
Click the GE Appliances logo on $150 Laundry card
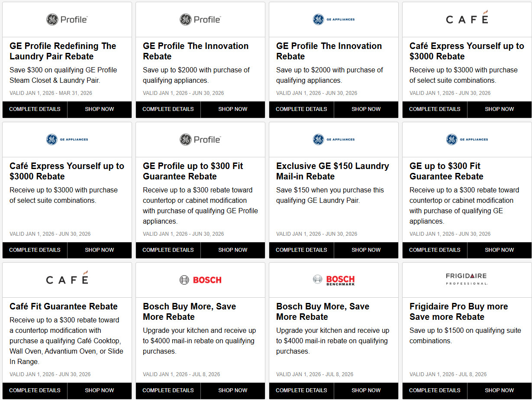click(x=334, y=140)
